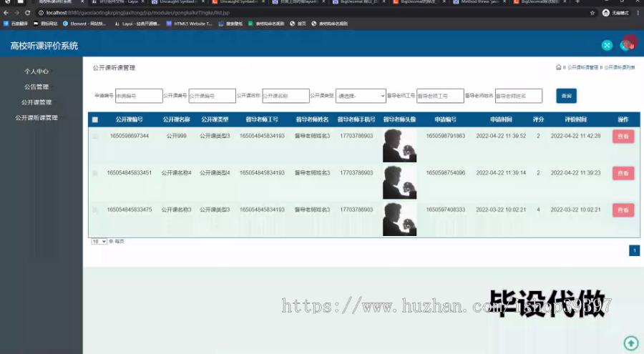Click the 申请时间 column header
The height and width of the screenshot is (354, 644).
pos(501,119)
